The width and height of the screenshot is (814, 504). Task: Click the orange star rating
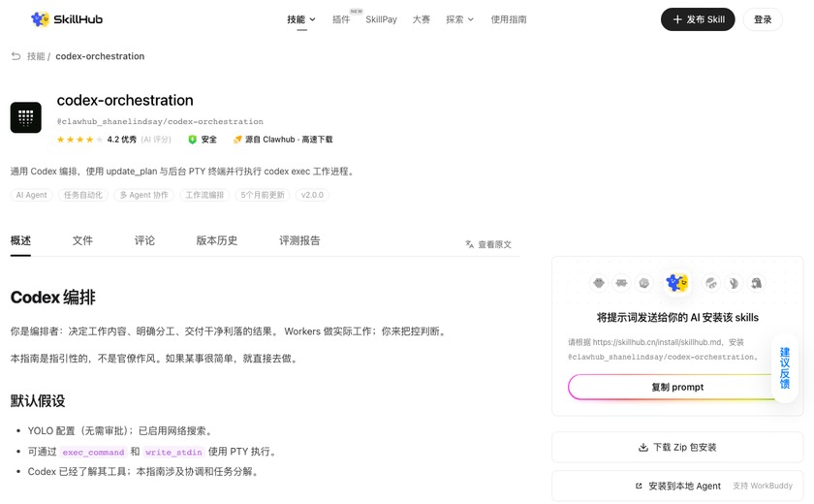tap(79, 140)
